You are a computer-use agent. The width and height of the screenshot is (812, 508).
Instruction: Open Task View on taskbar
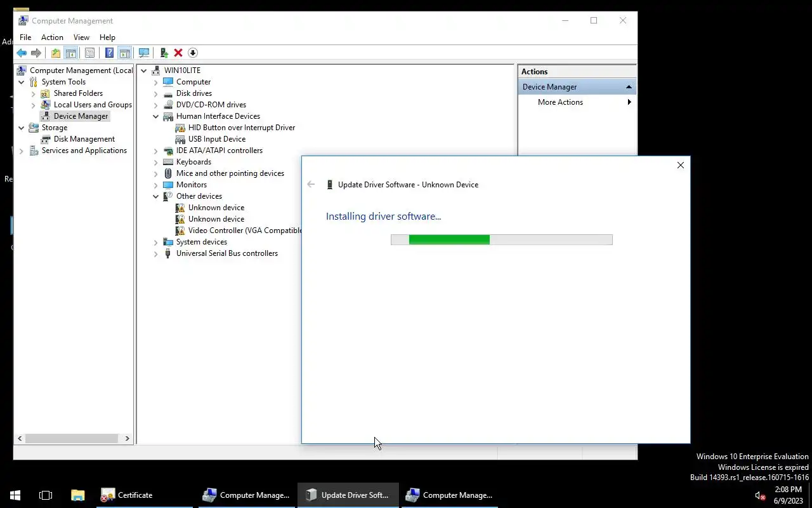(x=46, y=495)
